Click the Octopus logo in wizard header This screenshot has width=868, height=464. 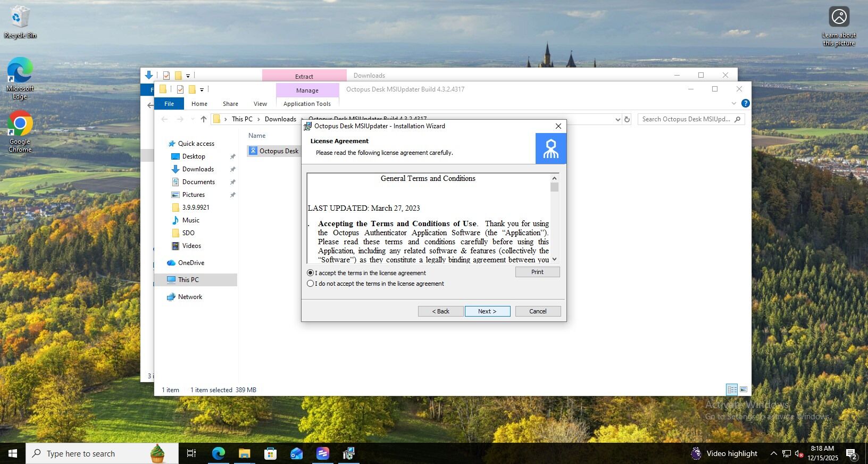(x=550, y=148)
